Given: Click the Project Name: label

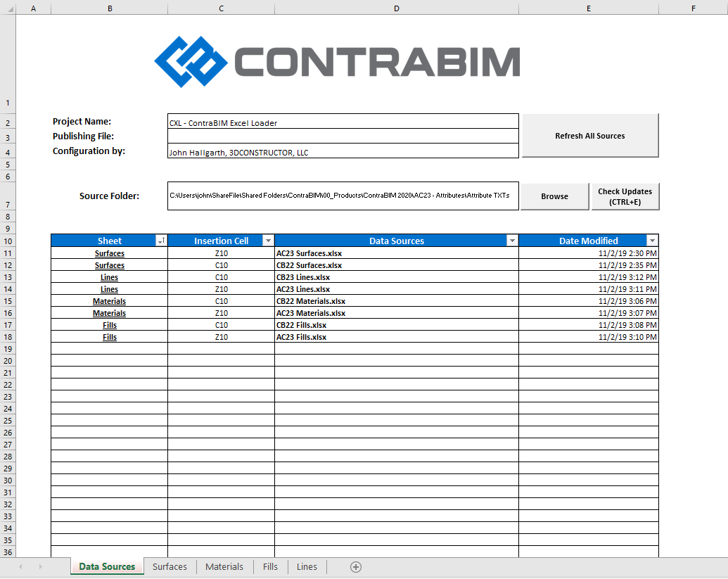Looking at the screenshot, I should [x=82, y=122].
